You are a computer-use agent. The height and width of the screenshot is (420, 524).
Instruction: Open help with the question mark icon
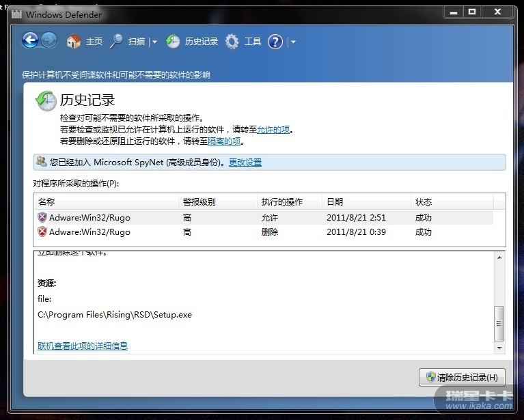275,42
